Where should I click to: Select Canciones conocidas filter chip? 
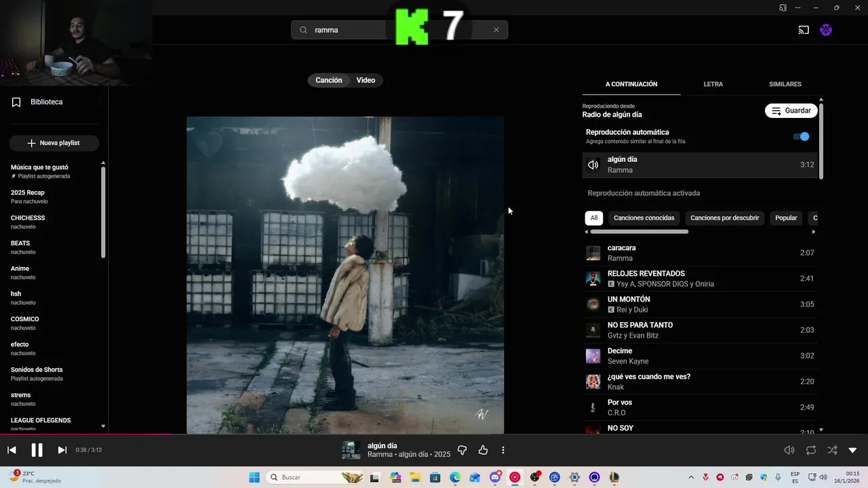click(x=644, y=218)
